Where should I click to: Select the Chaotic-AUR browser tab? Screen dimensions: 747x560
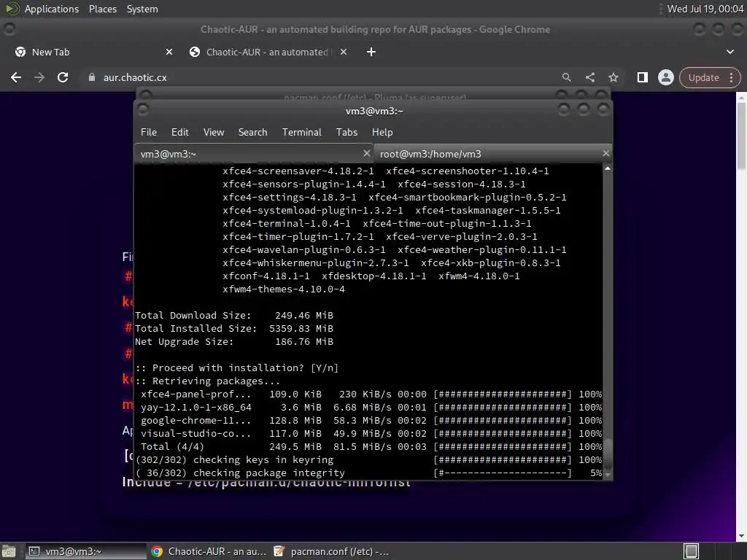pyautogui.click(x=268, y=52)
